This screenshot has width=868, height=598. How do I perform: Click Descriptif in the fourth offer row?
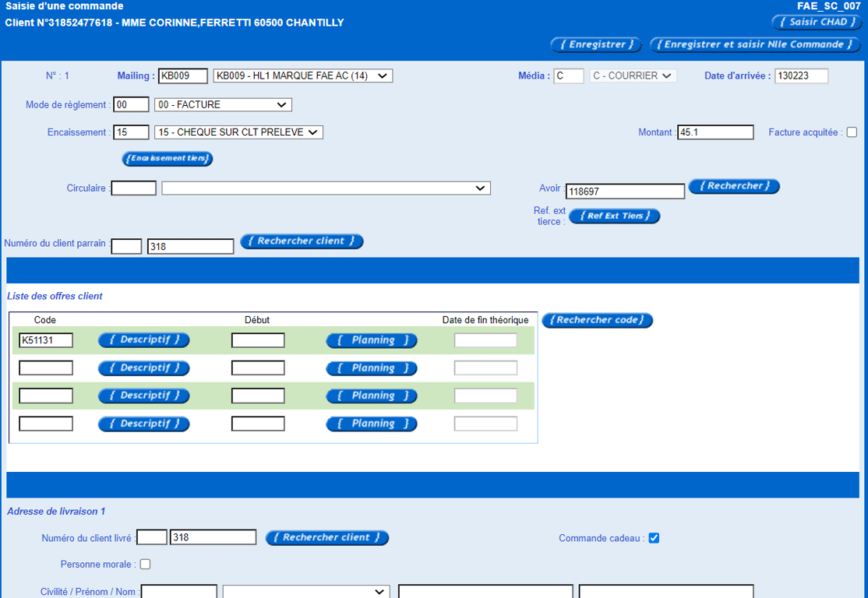[144, 424]
